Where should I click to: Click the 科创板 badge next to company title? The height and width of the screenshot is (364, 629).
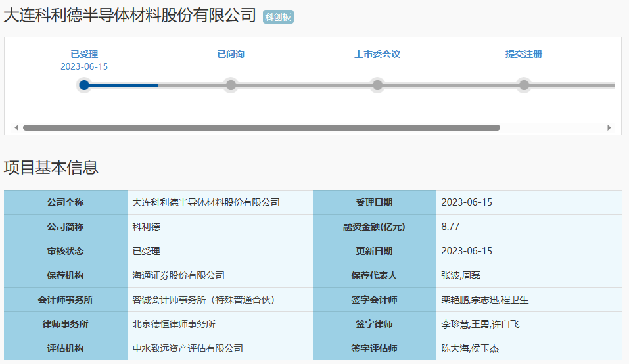click(278, 17)
